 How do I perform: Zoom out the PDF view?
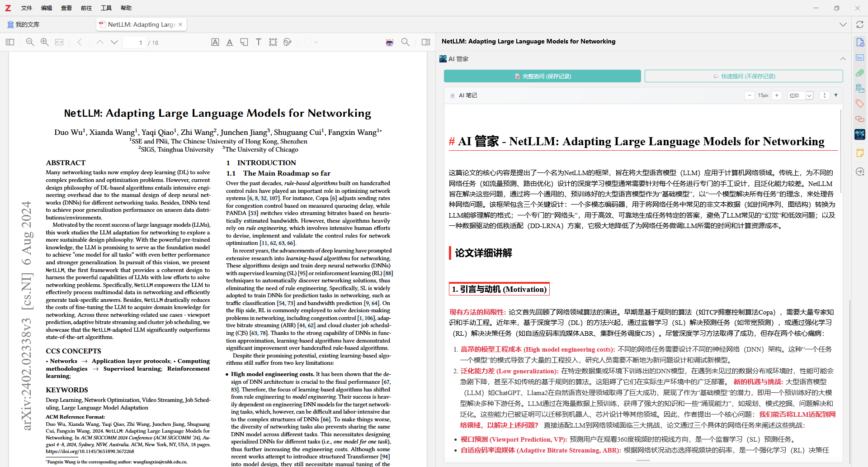30,42
